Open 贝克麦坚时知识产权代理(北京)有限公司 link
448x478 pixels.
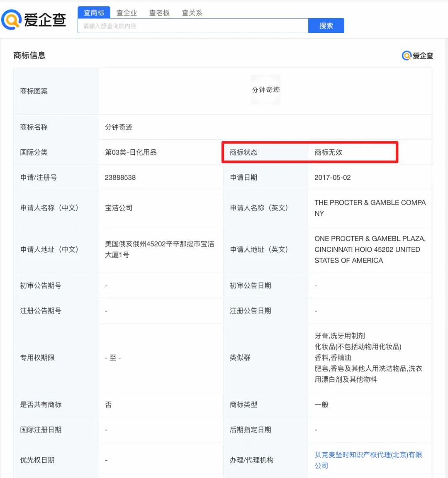coord(368,460)
